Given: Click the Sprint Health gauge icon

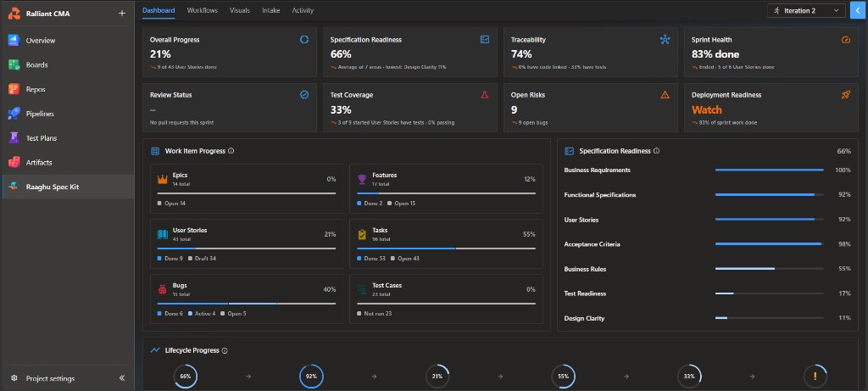Looking at the screenshot, I should click(845, 40).
